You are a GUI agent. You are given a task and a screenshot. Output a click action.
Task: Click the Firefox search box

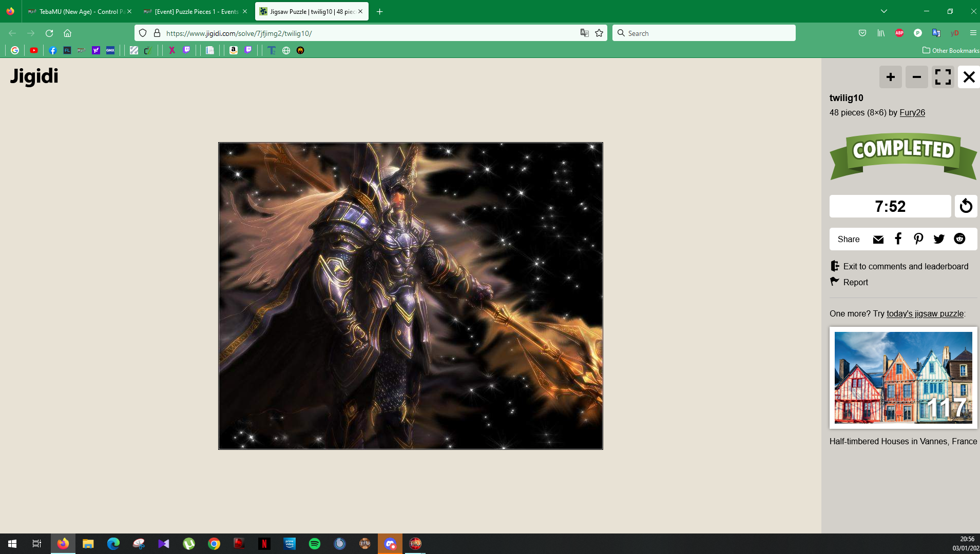704,33
